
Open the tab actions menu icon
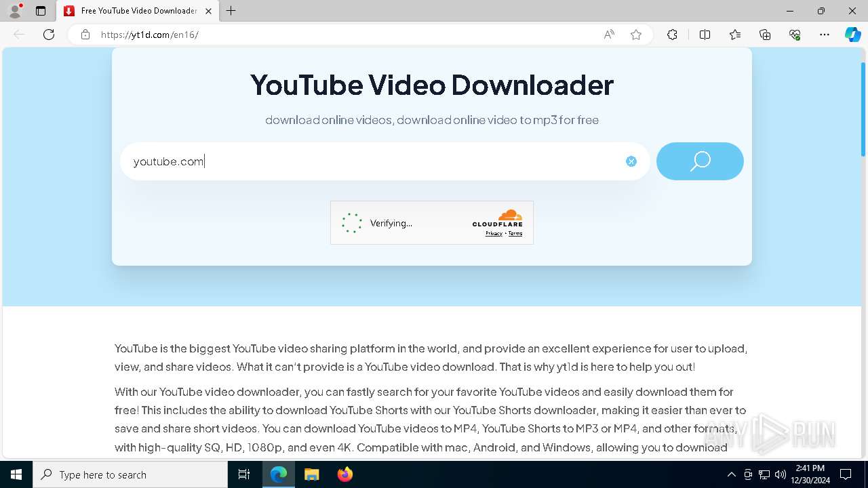point(41,11)
